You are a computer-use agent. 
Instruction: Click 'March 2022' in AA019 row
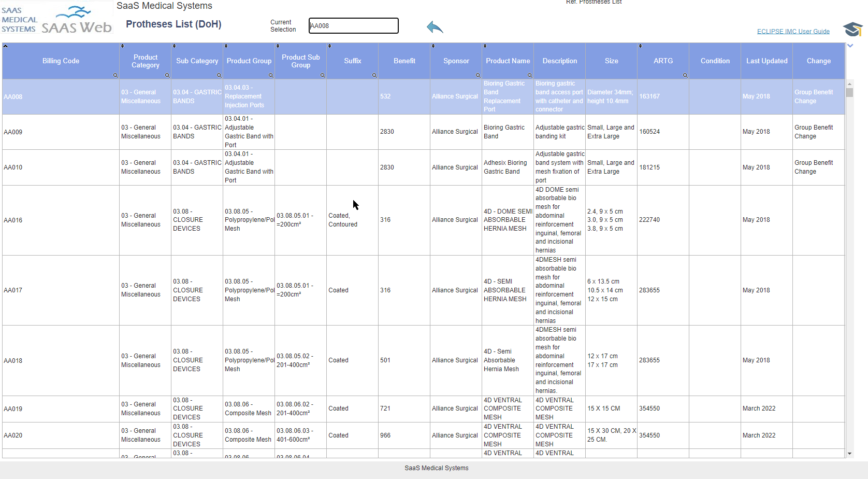(x=759, y=408)
